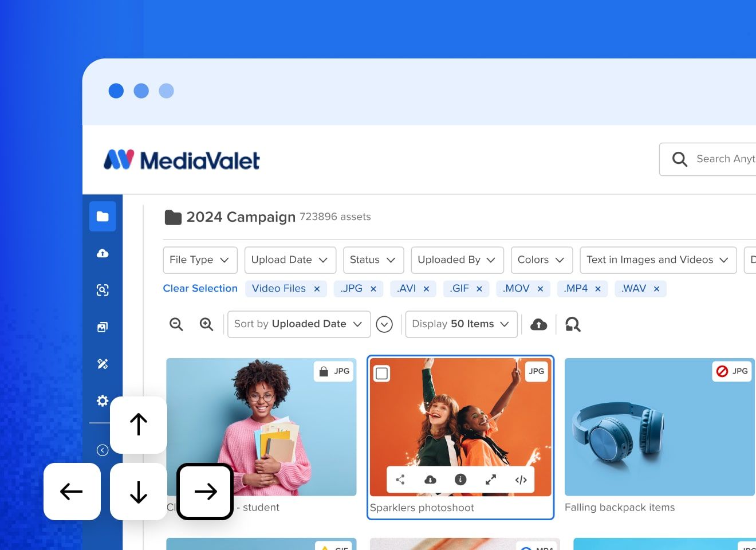Share the Sparklers photoshoot asset
This screenshot has height=550, width=756.
(400, 480)
